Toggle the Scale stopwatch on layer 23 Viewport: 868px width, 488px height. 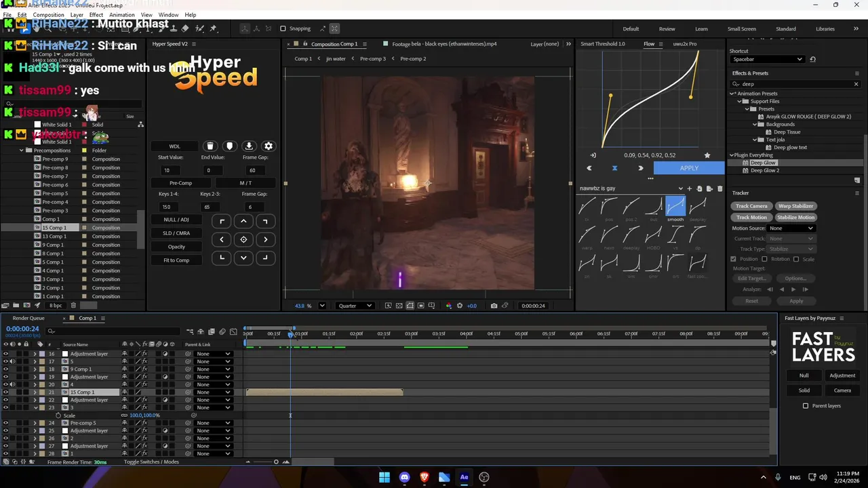58,415
